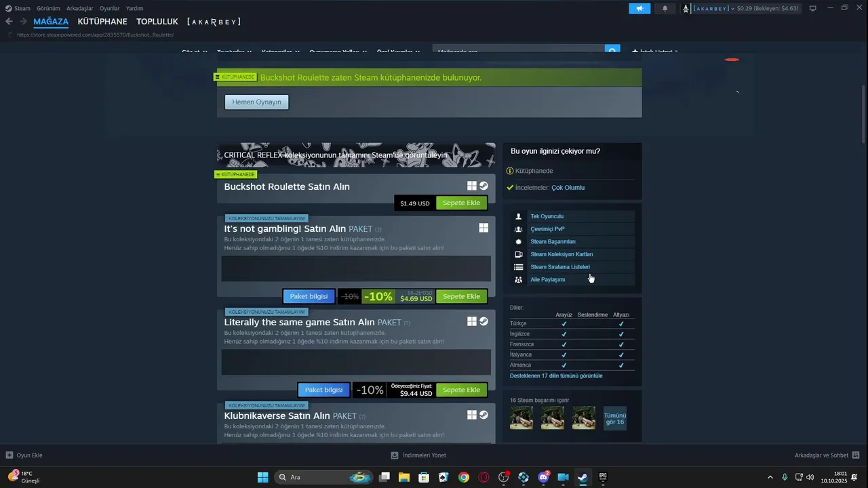Add $1.49 Buckshot Roulette via Sepete Ekle
Image resolution: width=868 pixels, height=488 pixels.
coord(461,203)
